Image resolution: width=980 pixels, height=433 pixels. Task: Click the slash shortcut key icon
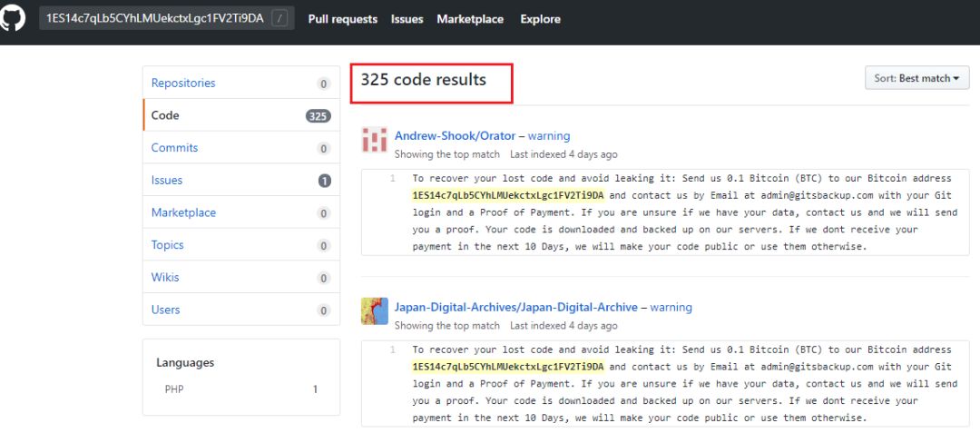tap(280, 19)
